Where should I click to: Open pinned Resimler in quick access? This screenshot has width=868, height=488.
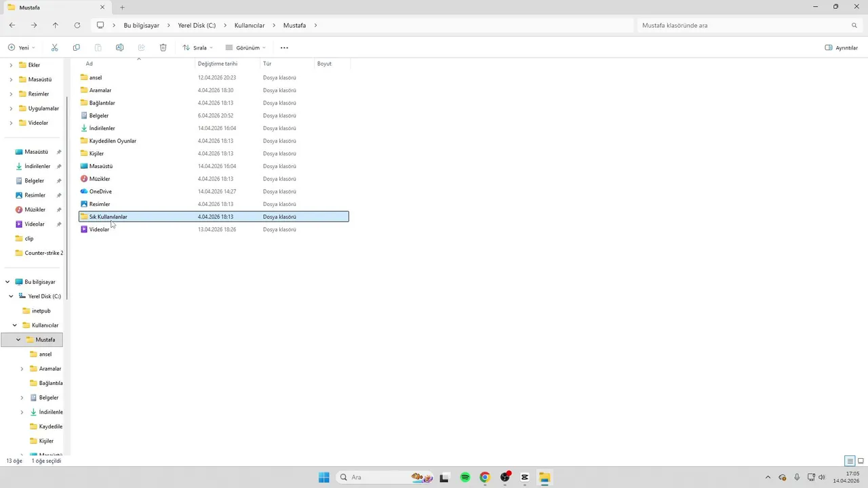pyautogui.click(x=35, y=195)
